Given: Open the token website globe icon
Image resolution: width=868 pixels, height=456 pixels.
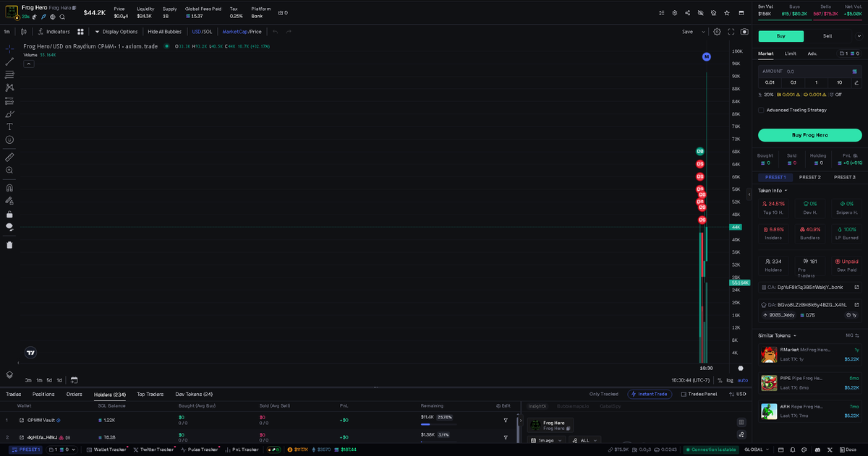Looking at the screenshot, I should click(53, 17).
